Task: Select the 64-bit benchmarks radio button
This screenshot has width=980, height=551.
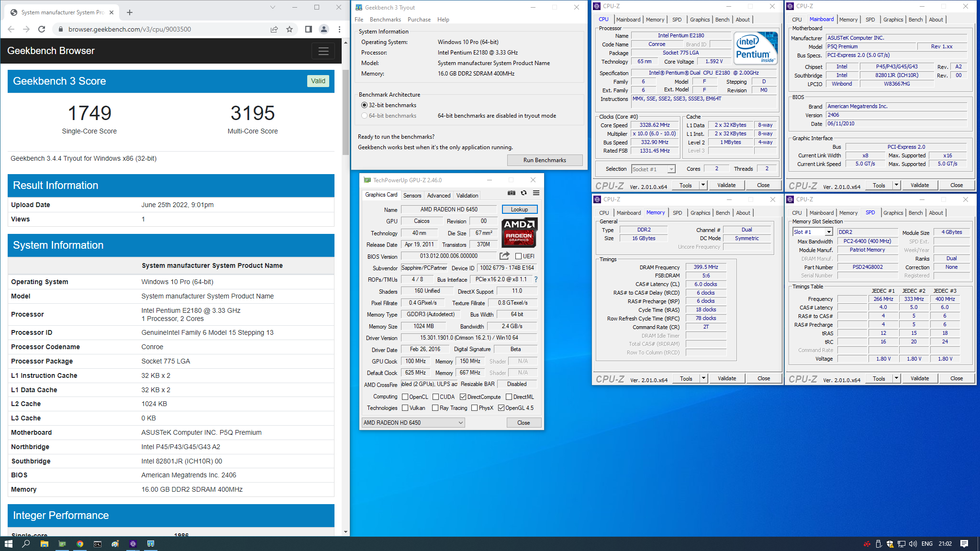Action: pyautogui.click(x=365, y=116)
